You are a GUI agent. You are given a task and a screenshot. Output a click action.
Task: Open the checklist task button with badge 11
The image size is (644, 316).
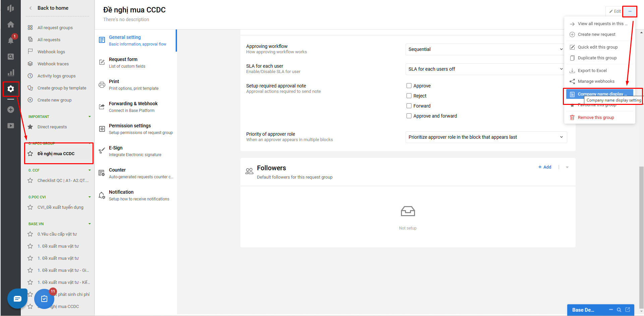coord(44,299)
